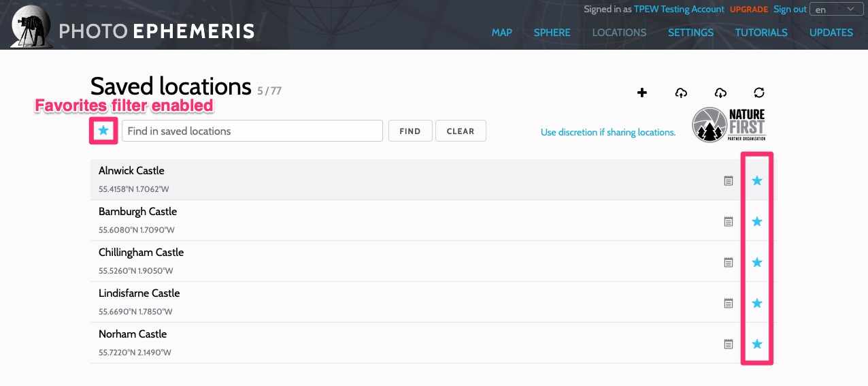Open 'Use discretion if sharing locations' link
868x386 pixels.
click(608, 132)
